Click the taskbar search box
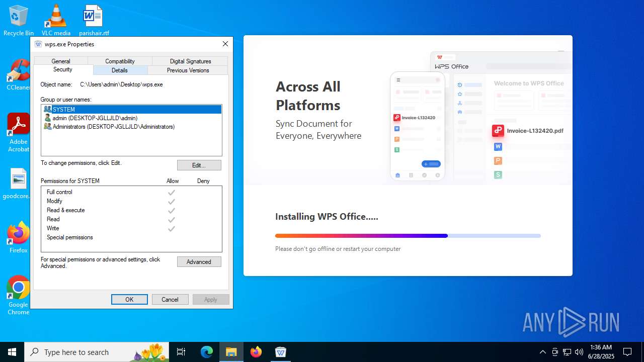The height and width of the screenshot is (362, 644). click(97, 352)
